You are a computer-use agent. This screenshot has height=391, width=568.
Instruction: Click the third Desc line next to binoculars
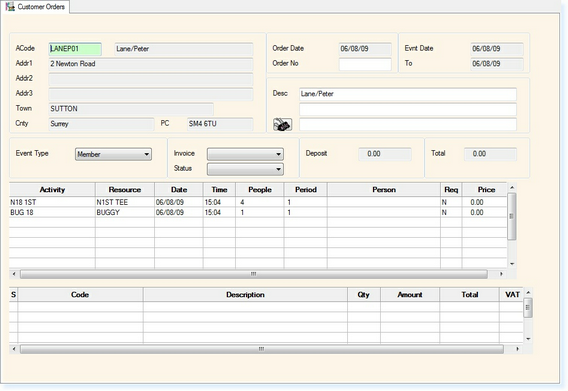click(408, 124)
